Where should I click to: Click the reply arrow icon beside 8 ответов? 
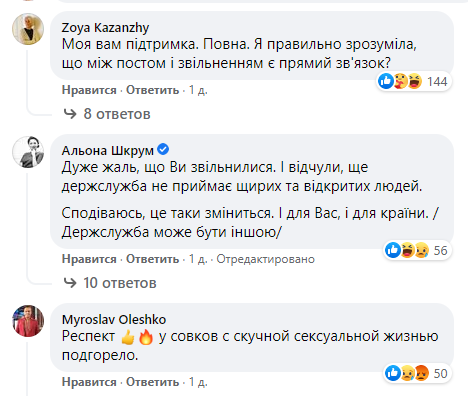click(x=70, y=114)
